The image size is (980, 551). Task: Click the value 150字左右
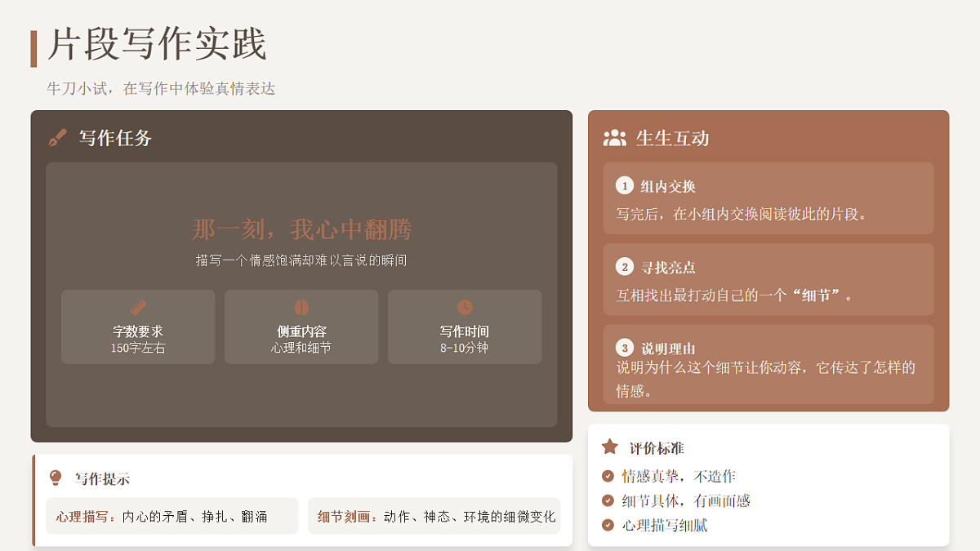(x=138, y=348)
